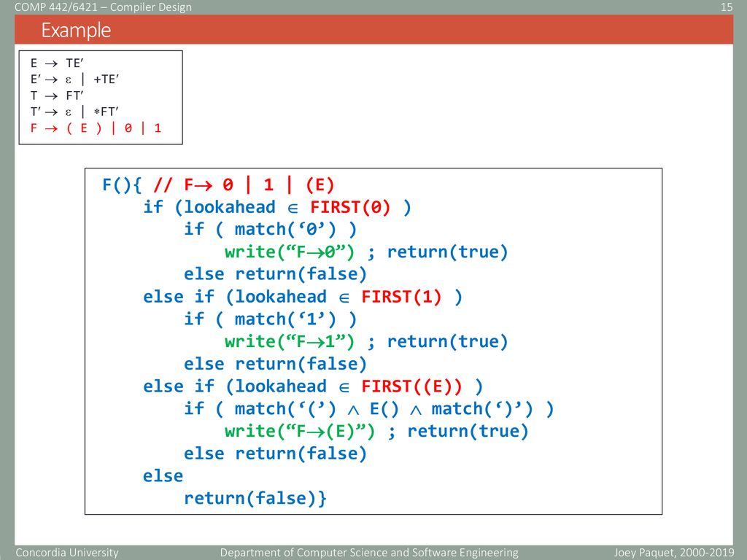Viewport: 747px width, 560px height.
Task: Click the line "if ( match('0') )"
Action: (x=271, y=230)
